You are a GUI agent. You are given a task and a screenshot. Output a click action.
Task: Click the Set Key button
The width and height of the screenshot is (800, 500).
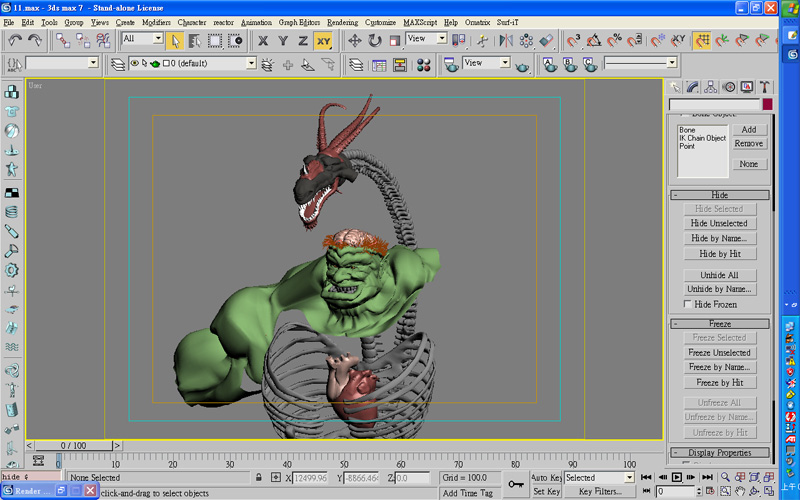pos(546,492)
